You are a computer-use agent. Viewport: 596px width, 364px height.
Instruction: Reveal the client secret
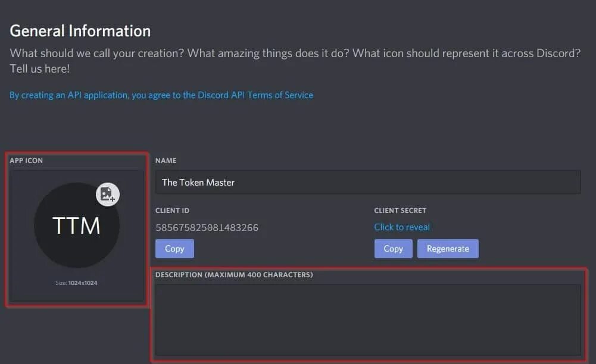pyautogui.click(x=402, y=227)
